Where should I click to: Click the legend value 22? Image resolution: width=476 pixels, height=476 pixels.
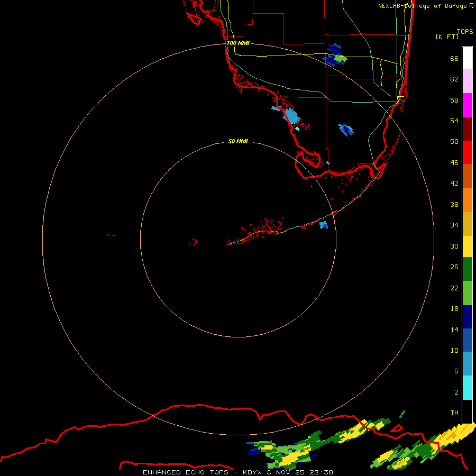[454, 288]
